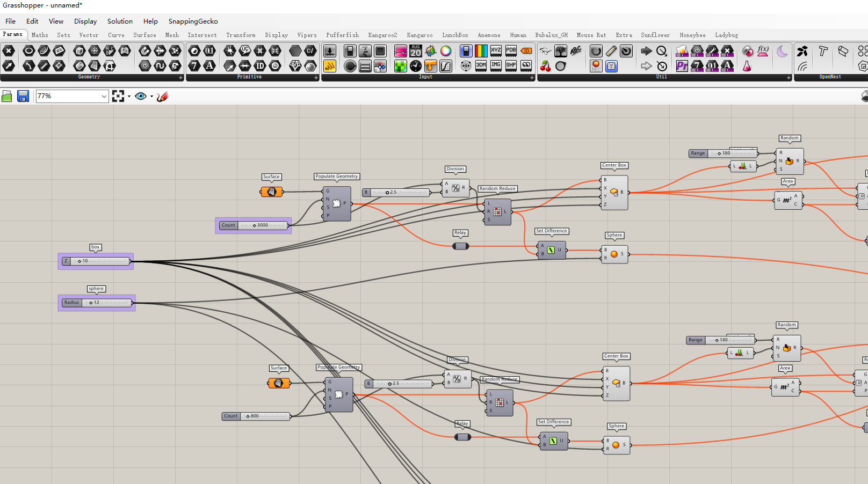
Task: Open dropdown arrow beside Zoom Extents
Action: [129, 97]
